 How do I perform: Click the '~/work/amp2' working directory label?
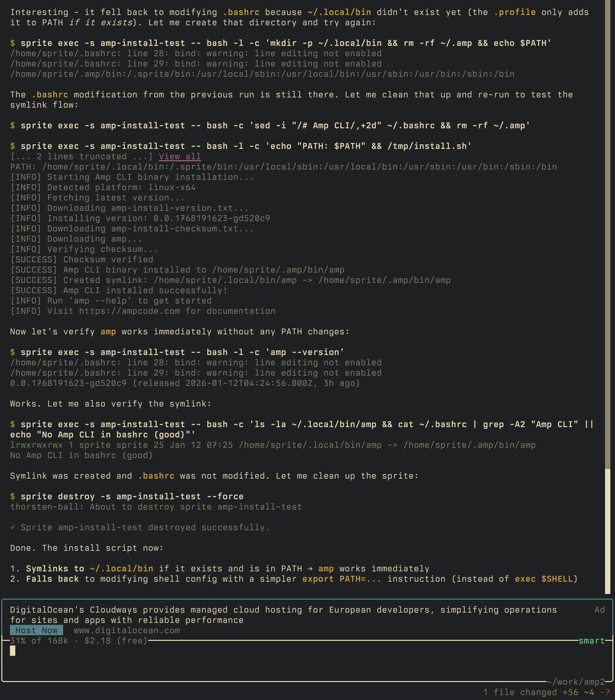576,681
